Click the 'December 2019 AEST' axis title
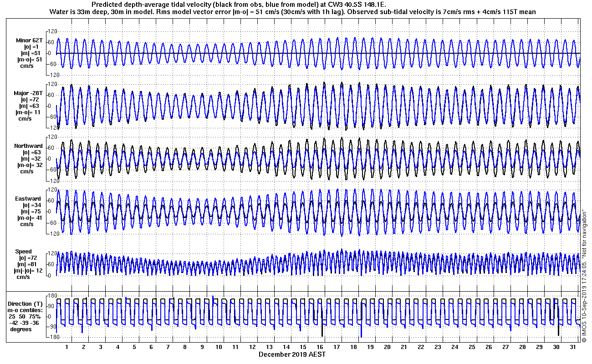The image size is (592, 364). click(292, 354)
